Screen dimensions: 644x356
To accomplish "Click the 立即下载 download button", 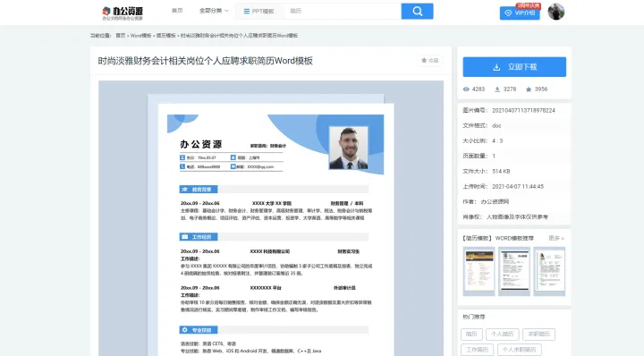I will tap(514, 67).
